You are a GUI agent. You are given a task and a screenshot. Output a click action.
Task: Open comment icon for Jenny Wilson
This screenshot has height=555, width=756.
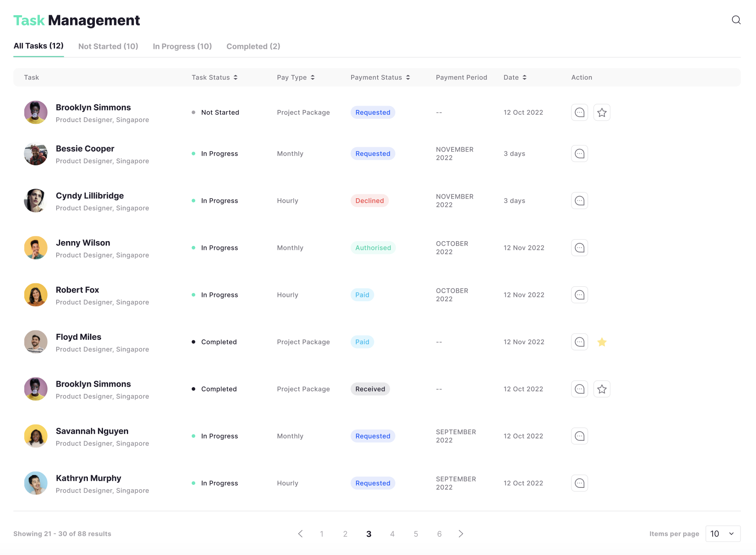pyautogui.click(x=579, y=248)
